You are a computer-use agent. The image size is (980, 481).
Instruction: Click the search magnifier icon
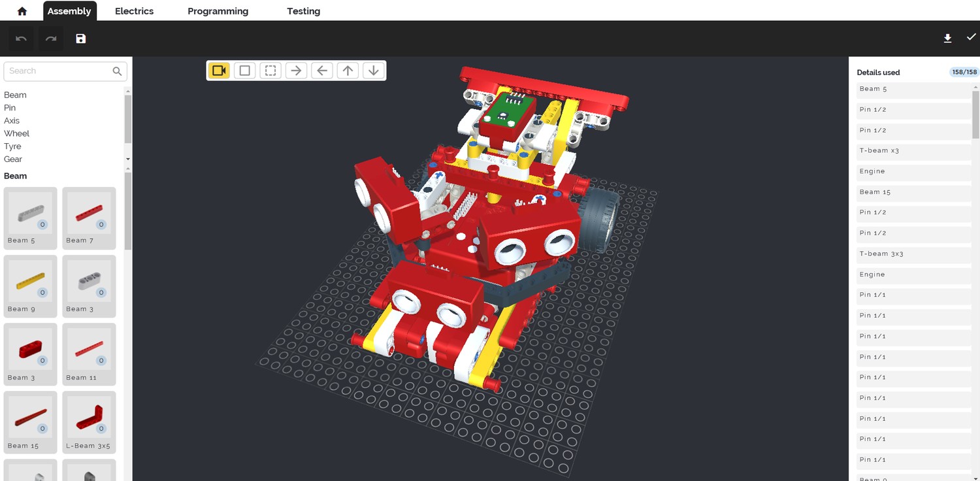tap(117, 71)
